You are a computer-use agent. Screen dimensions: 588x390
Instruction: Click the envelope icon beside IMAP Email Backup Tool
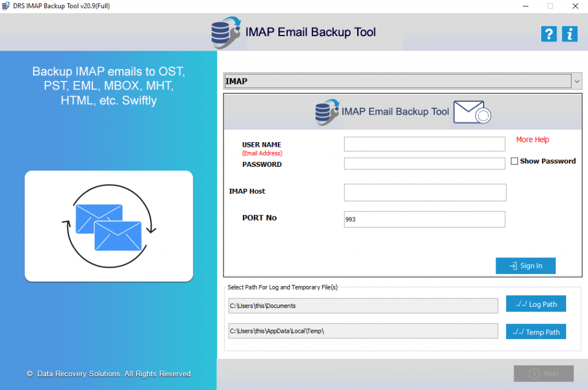472,112
